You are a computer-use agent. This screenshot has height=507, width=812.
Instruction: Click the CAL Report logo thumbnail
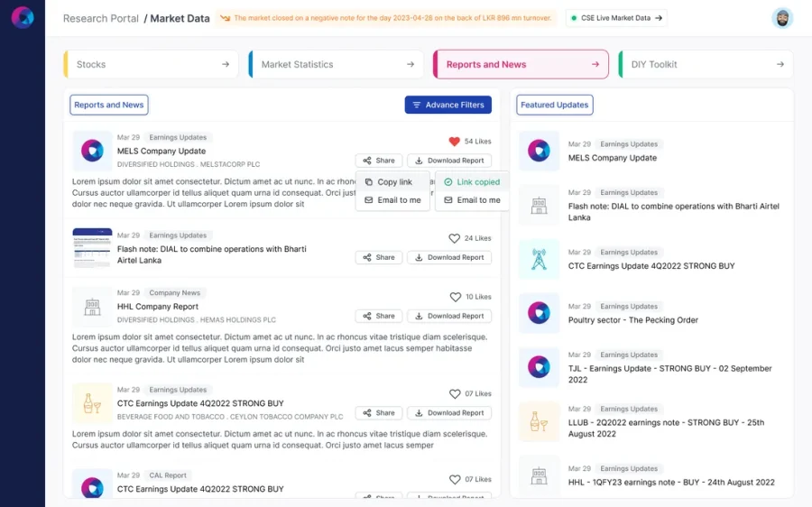click(x=92, y=485)
